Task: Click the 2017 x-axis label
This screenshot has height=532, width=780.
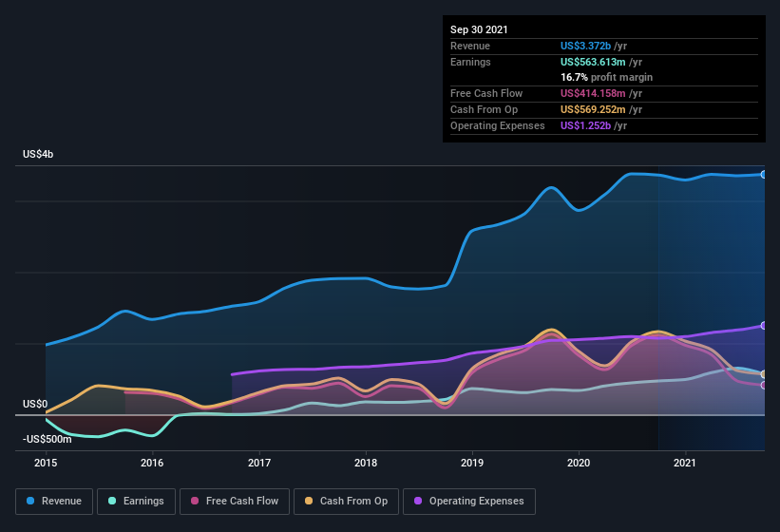Action: click(x=259, y=463)
